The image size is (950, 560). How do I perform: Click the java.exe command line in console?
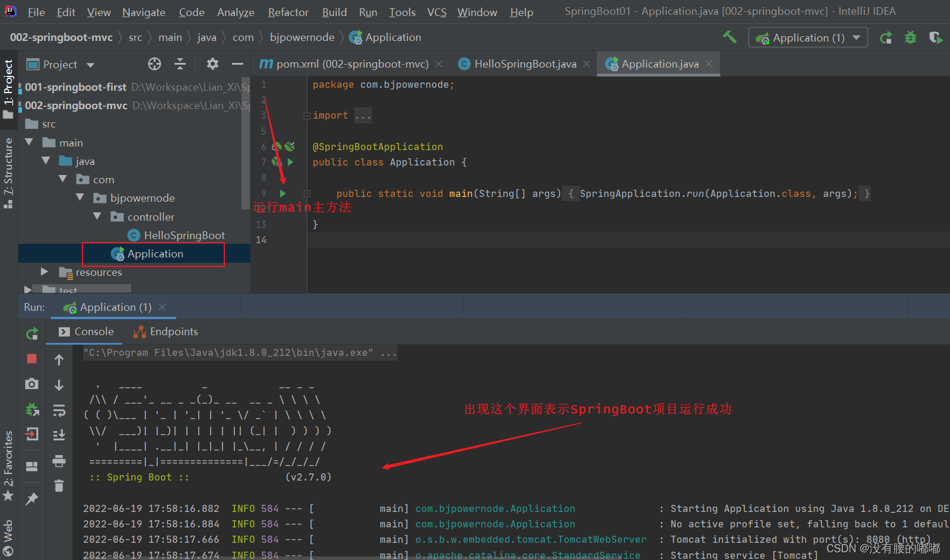click(240, 352)
